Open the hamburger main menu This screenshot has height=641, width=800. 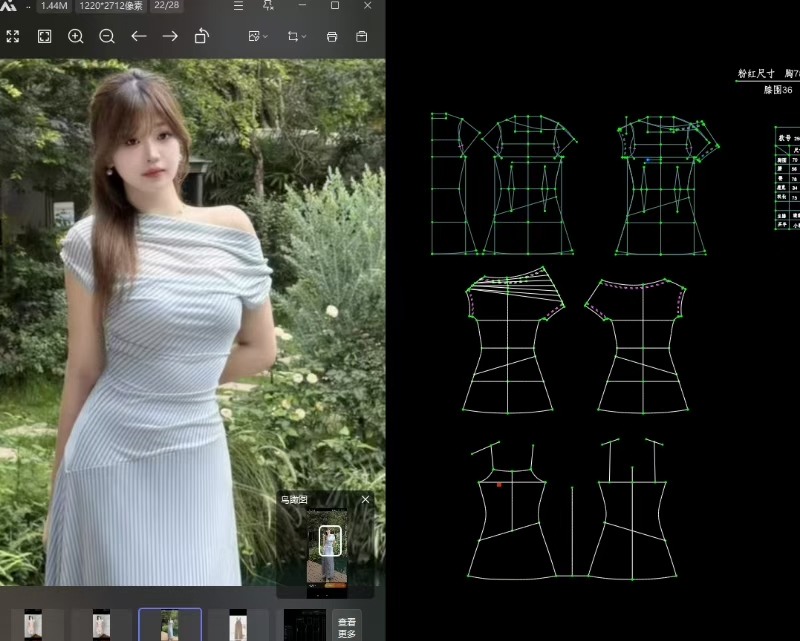coord(238,6)
